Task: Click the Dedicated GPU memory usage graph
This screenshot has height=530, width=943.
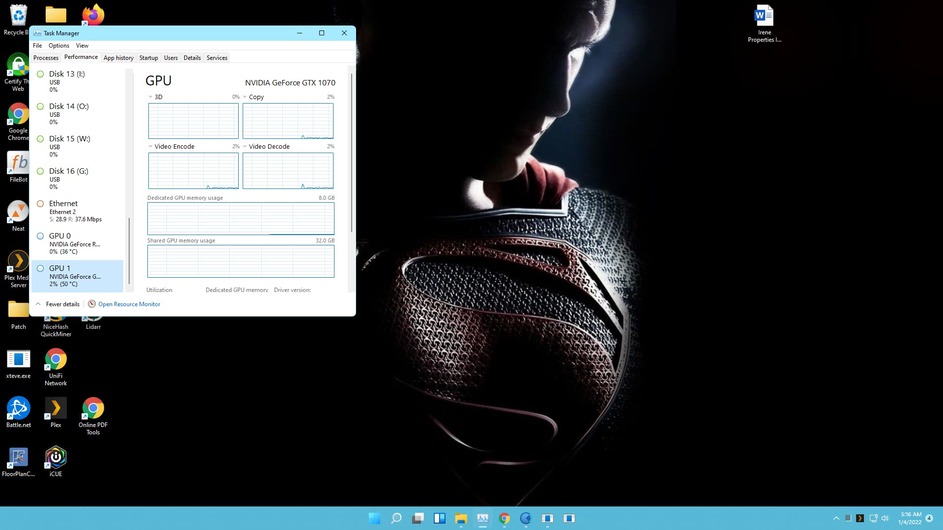Action: pos(241,218)
